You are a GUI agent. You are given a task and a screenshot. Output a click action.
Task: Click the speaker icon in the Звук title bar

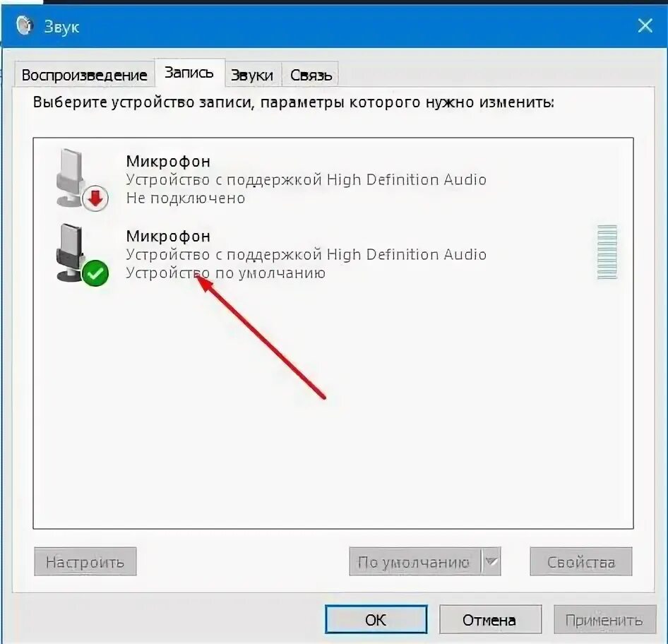(24, 25)
